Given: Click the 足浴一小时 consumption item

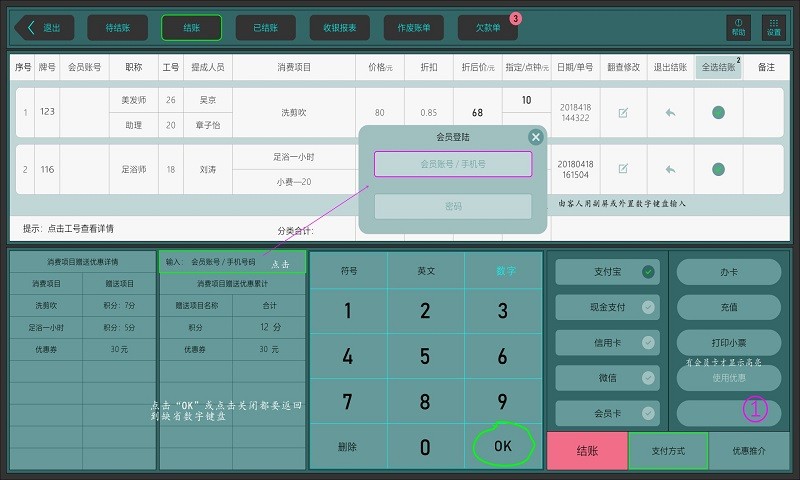Looking at the screenshot, I should [293, 157].
